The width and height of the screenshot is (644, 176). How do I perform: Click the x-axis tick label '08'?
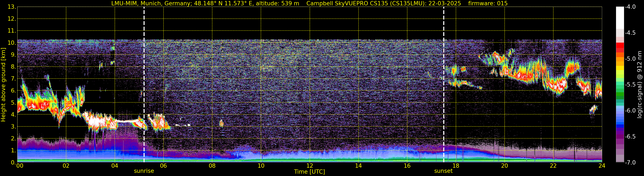[x=212, y=166]
